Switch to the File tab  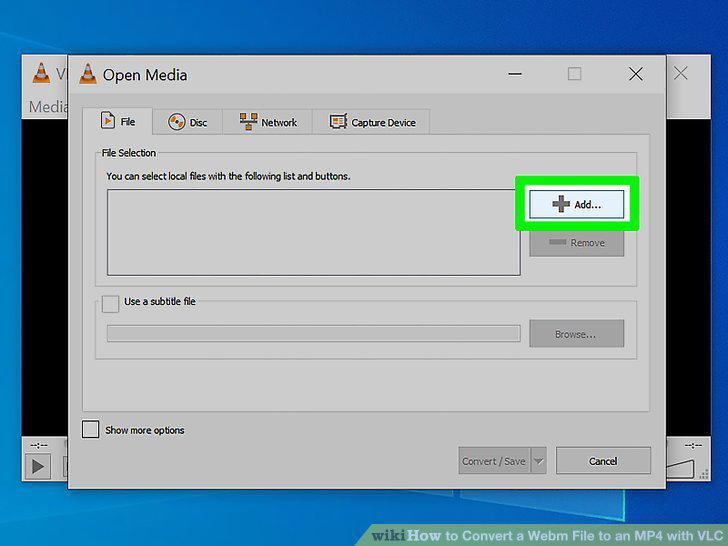click(118, 122)
